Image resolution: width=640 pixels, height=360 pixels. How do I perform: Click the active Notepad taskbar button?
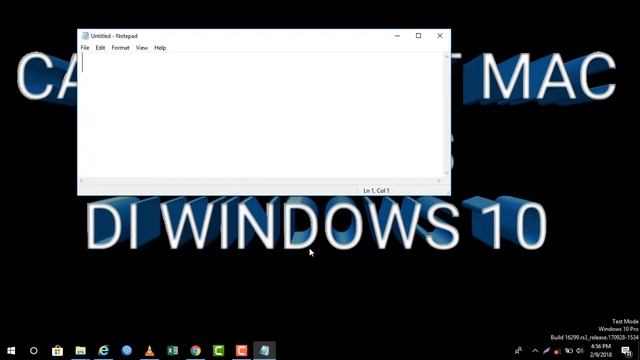264,351
